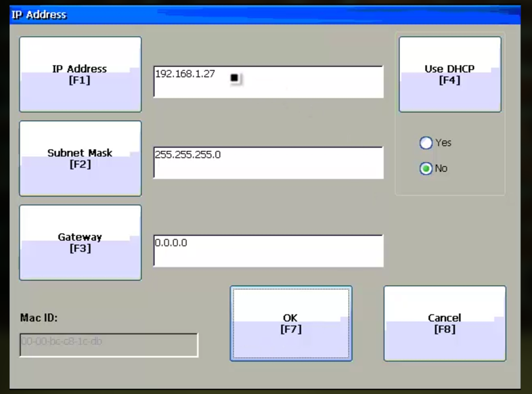Click the IP Address dialog title text
Screen dimensions: 532x394
[x=39, y=15]
